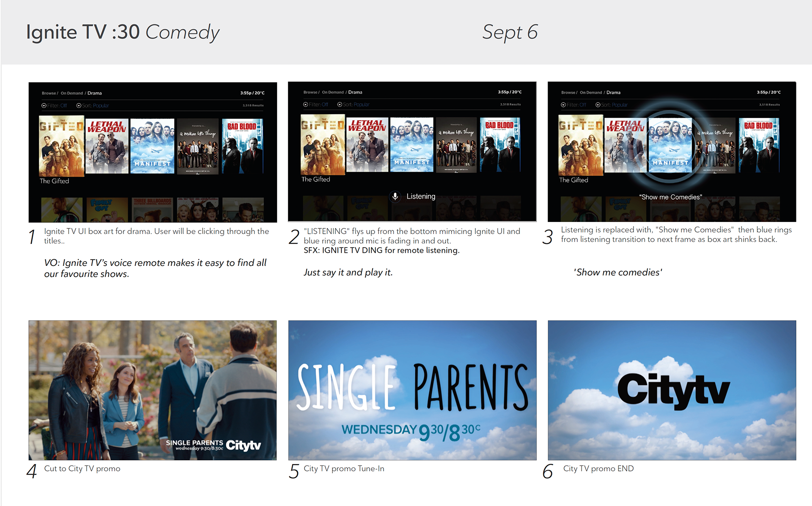Image resolution: width=812 pixels, height=506 pixels.
Task: Click the Ignite TV :30 Comedy heading
Action: [x=123, y=33]
